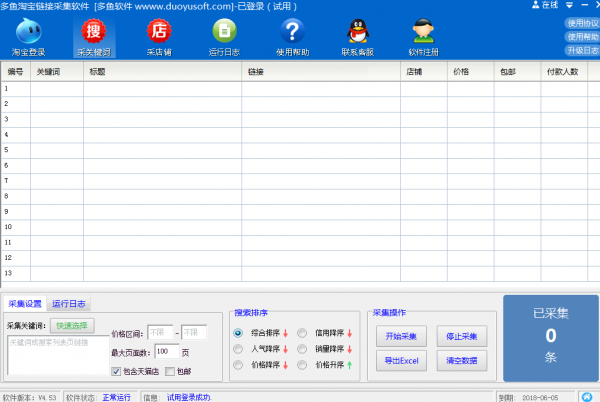600x402 pixels.
Task: Select the 综合排序 radio button
Action: [238, 333]
